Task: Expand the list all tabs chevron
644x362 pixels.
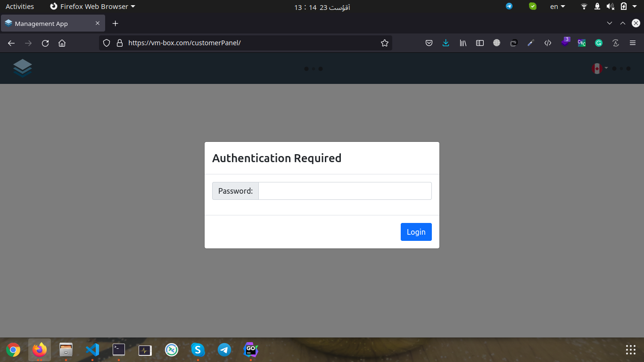Action: (x=610, y=23)
